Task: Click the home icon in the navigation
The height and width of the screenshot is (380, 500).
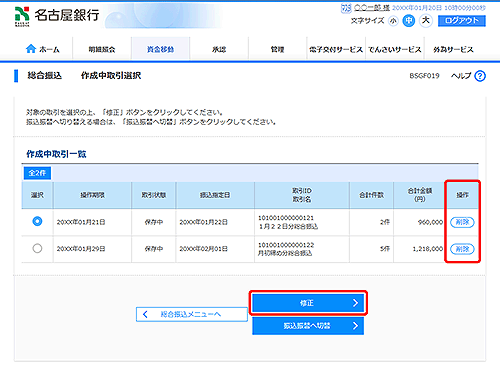Action: pos(31,49)
